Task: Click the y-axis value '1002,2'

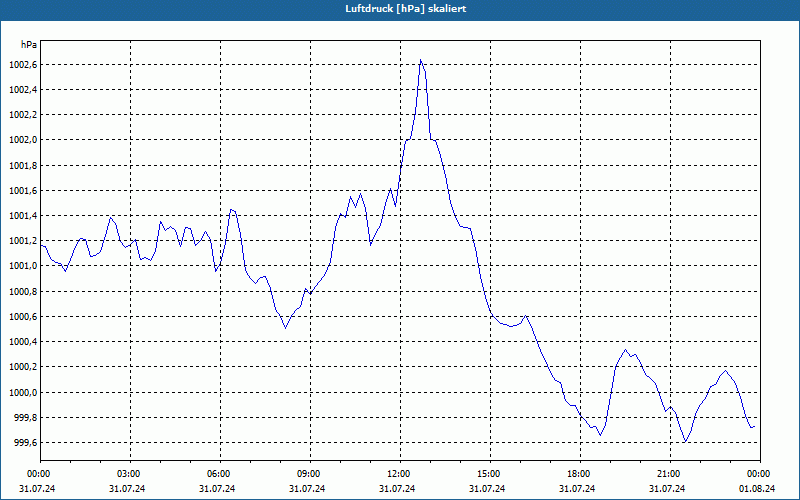Action: (x=23, y=115)
